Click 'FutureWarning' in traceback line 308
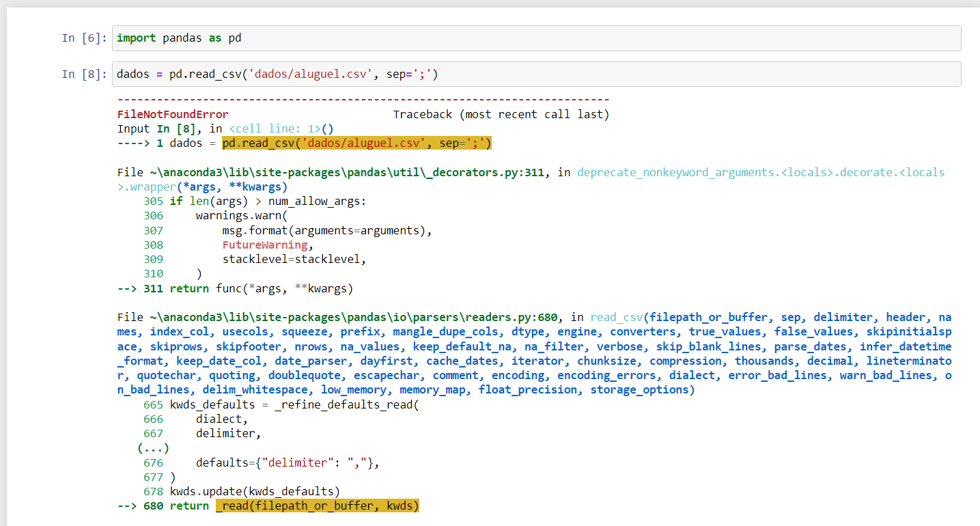980x526 pixels. [x=265, y=245]
